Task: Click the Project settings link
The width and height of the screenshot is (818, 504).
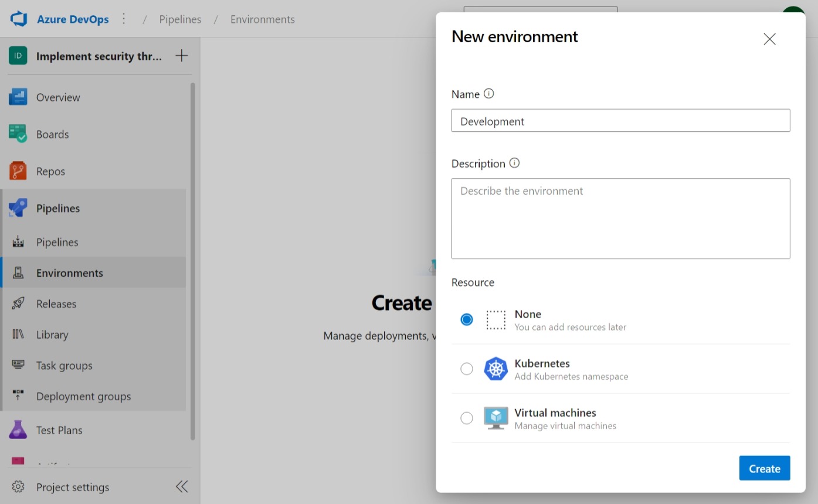Action: coord(73,487)
